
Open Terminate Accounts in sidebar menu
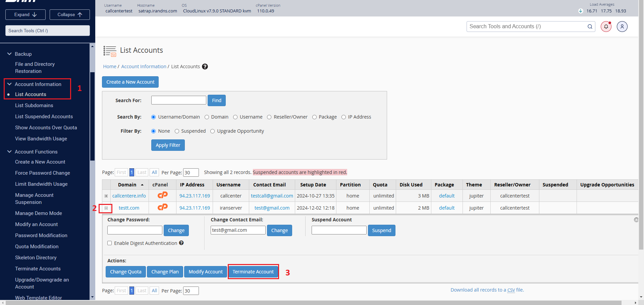[x=38, y=269]
